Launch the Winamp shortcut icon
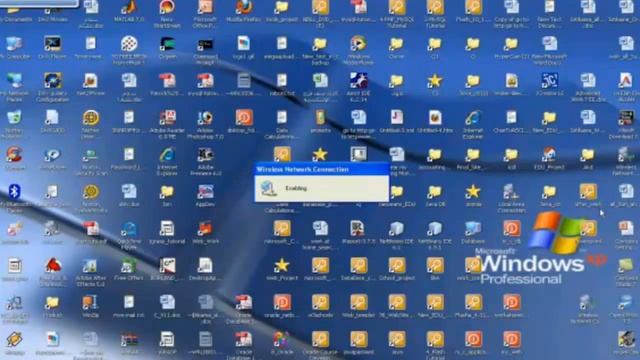This screenshot has height=360, width=640. 14,340
